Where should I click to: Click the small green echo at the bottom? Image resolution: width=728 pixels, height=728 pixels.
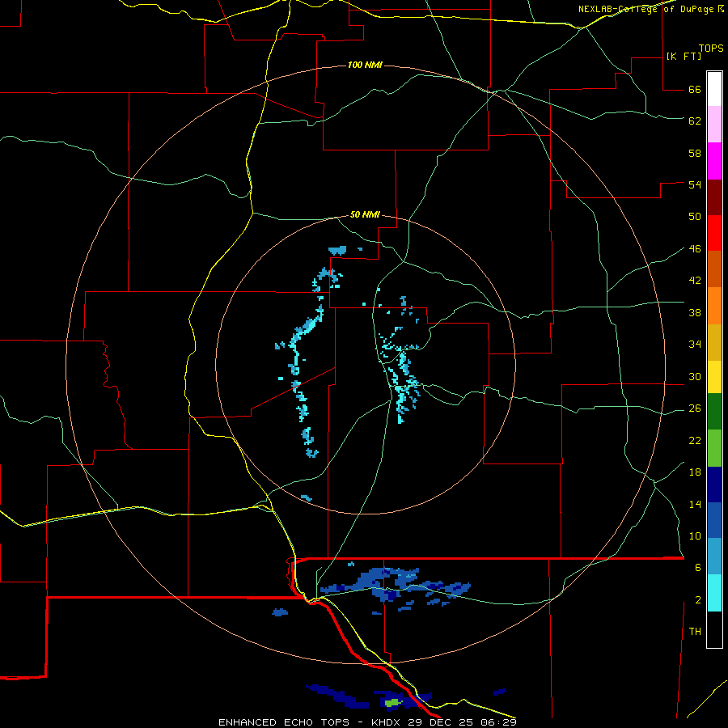click(392, 702)
